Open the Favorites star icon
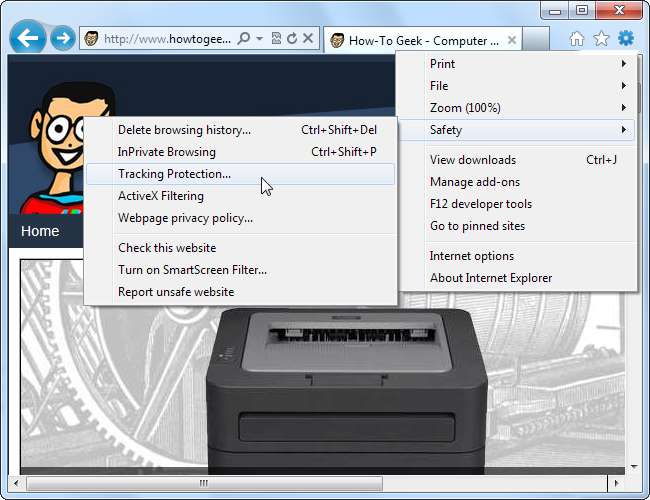The image size is (650, 500). coord(601,39)
